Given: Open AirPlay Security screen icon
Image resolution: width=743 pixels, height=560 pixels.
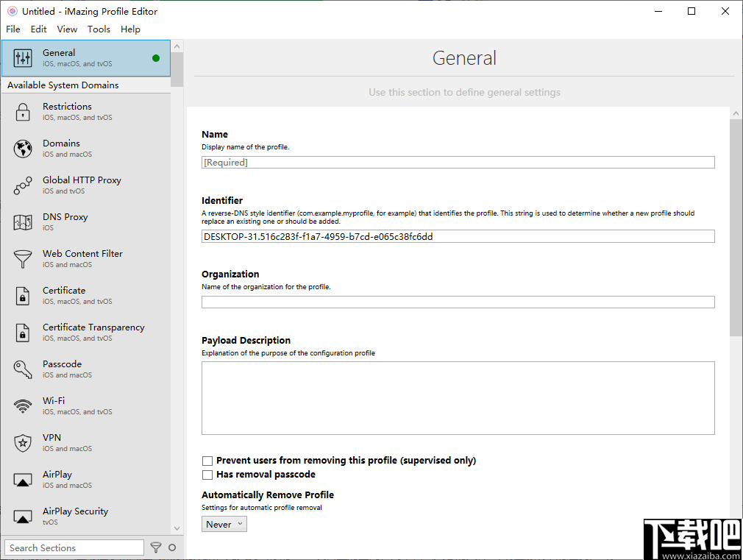Looking at the screenshot, I should (x=23, y=517).
